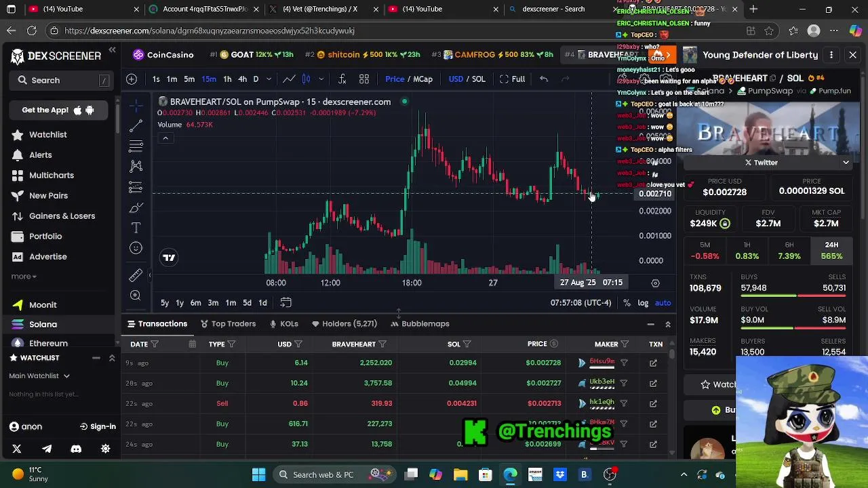
Task: Open chart layout templates grid
Action: (x=364, y=79)
